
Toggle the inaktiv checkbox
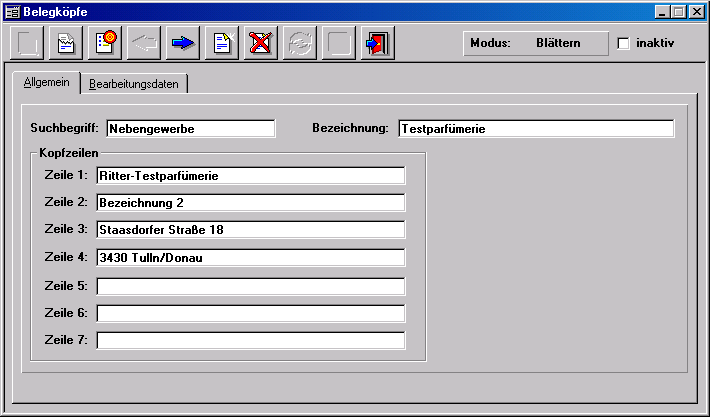(624, 43)
